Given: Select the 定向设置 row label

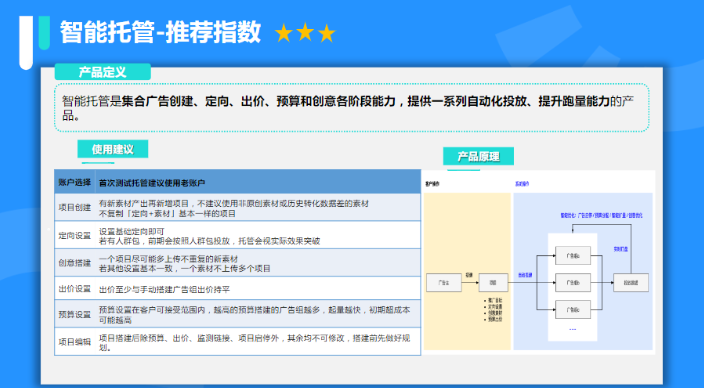Looking at the screenshot, I should (75, 235).
